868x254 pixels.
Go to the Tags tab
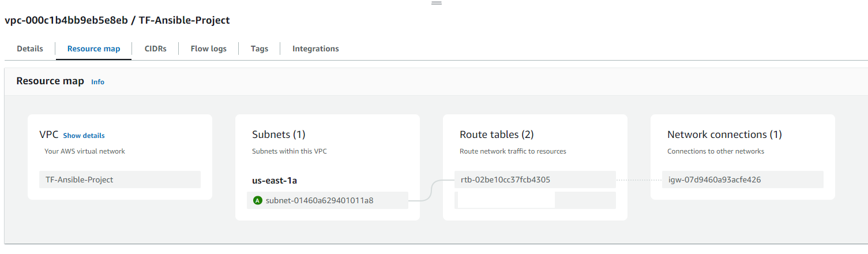tap(259, 48)
